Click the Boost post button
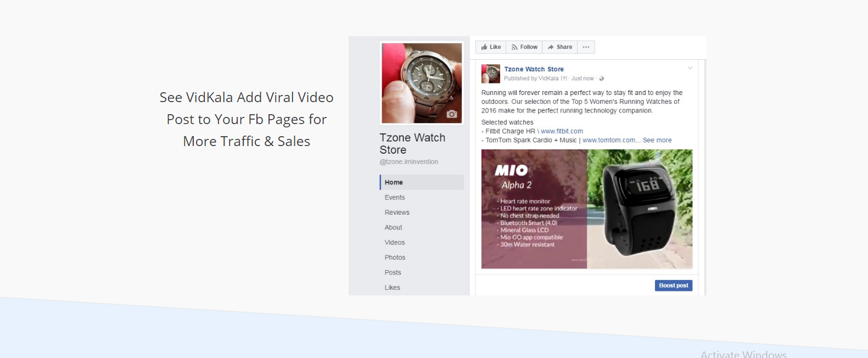 674,286
